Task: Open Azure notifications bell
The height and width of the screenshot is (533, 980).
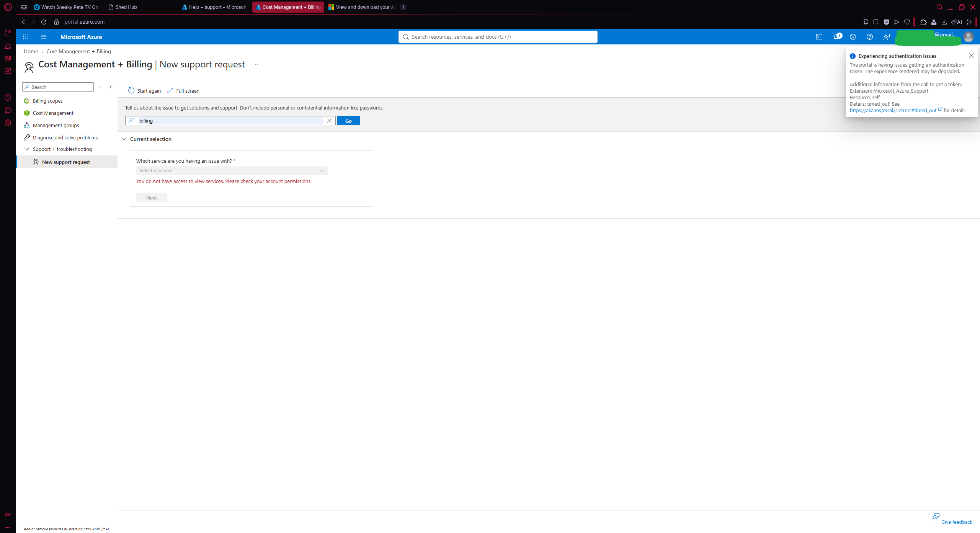Action: [x=837, y=37]
